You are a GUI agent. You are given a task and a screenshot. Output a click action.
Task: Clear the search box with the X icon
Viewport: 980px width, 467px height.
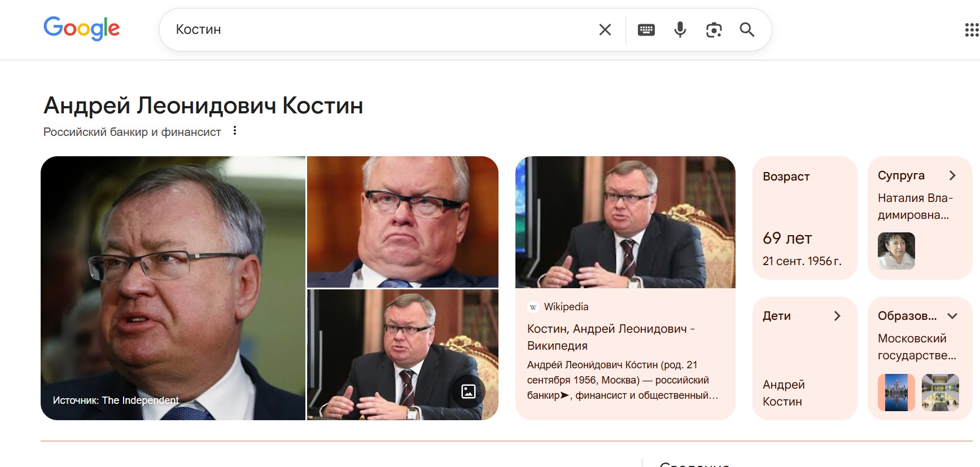pyautogui.click(x=605, y=30)
